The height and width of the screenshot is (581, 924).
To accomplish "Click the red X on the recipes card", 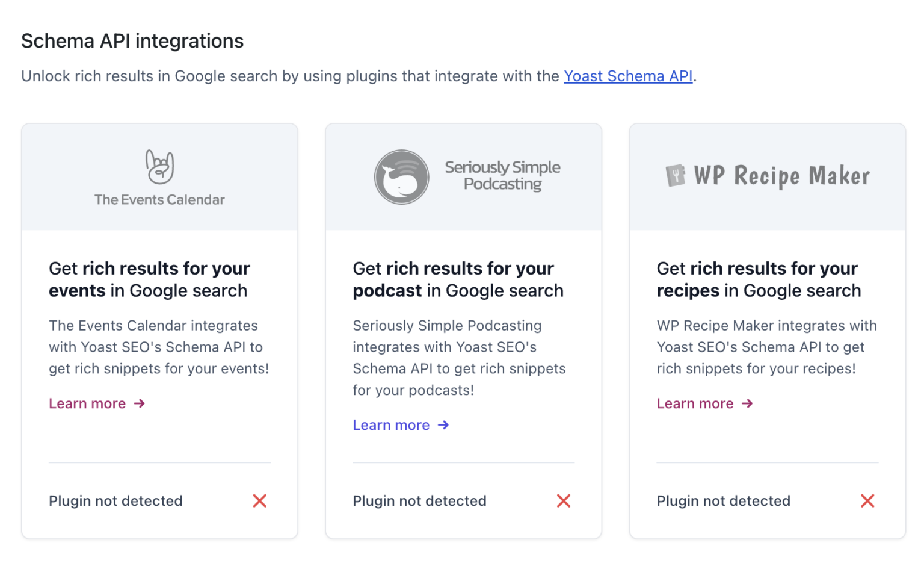I will [x=867, y=500].
